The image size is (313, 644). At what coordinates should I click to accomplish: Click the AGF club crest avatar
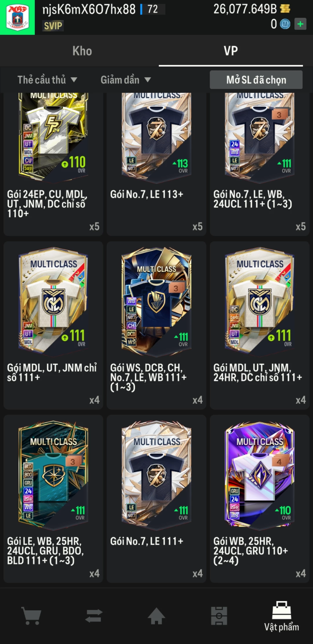[x=17, y=17]
